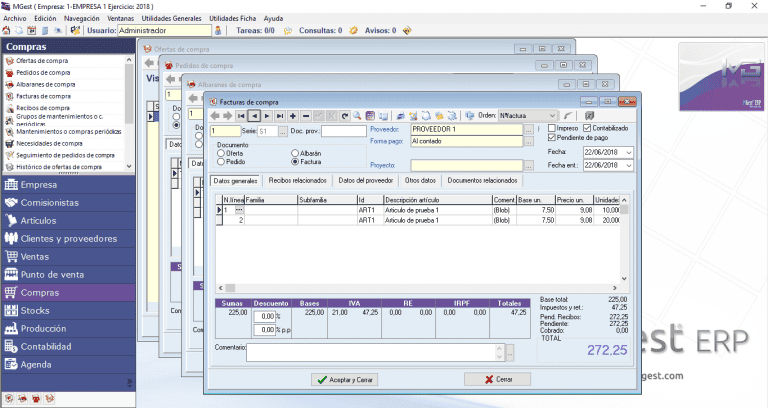Click the Descuento percent input field
The image size is (768, 408).
[264, 316]
